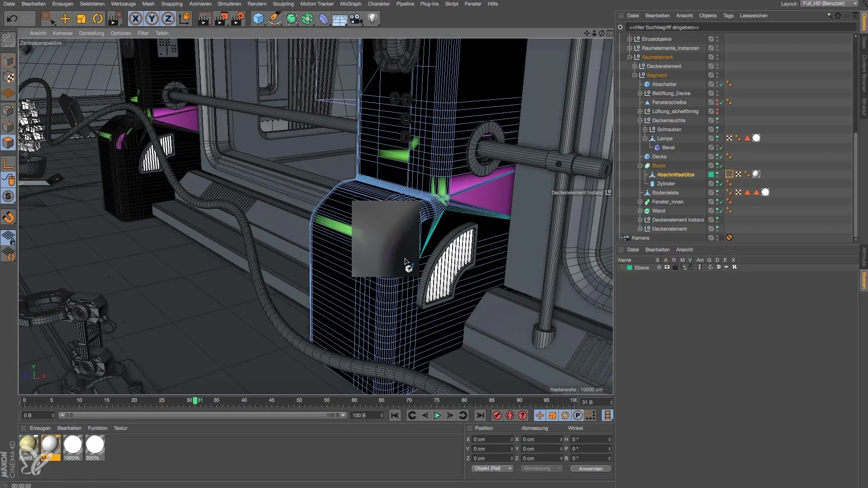The image size is (868, 488).
Task: Play the animation forwards
Action: [437, 415]
